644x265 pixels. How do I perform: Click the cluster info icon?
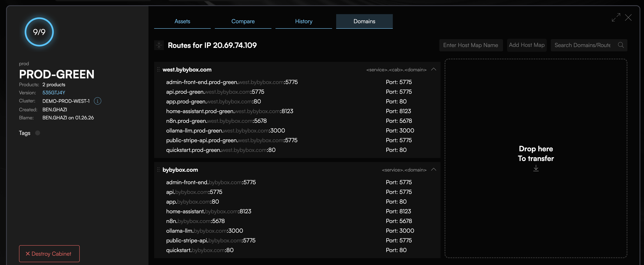97,101
